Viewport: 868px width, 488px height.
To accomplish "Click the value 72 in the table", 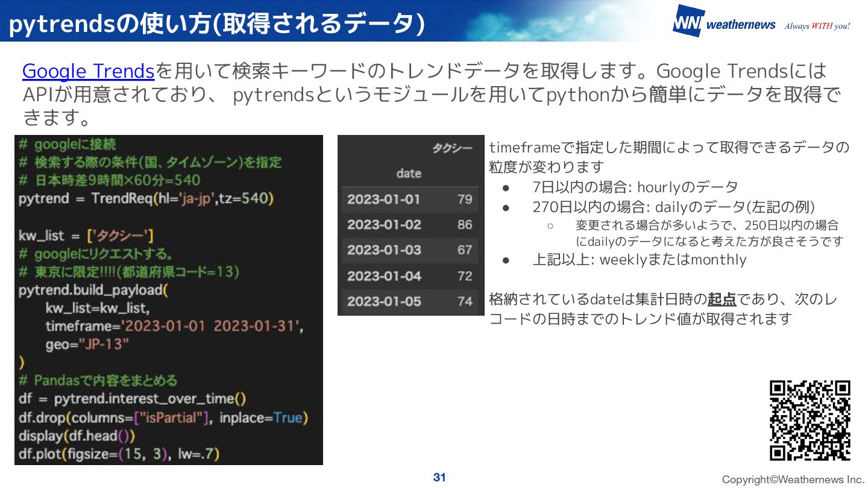I will click(465, 276).
